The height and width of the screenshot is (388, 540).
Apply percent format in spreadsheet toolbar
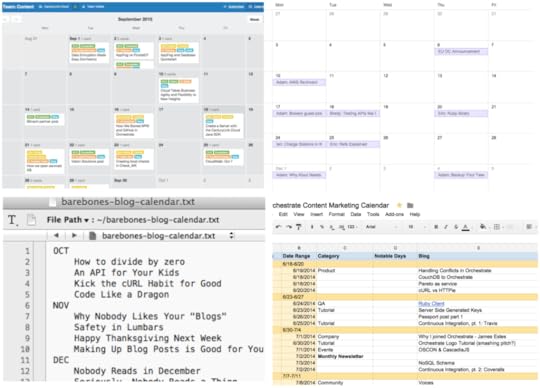coord(322,227)
